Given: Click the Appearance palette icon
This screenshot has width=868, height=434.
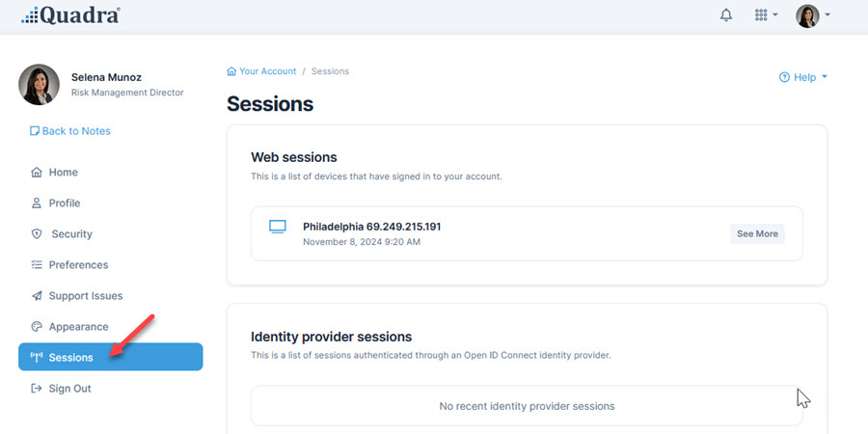Looking at the screenshot, I should [37, 327].
